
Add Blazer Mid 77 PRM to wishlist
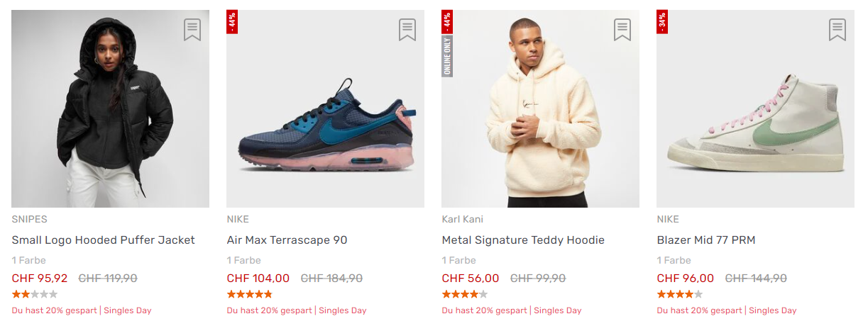[837, 30]
